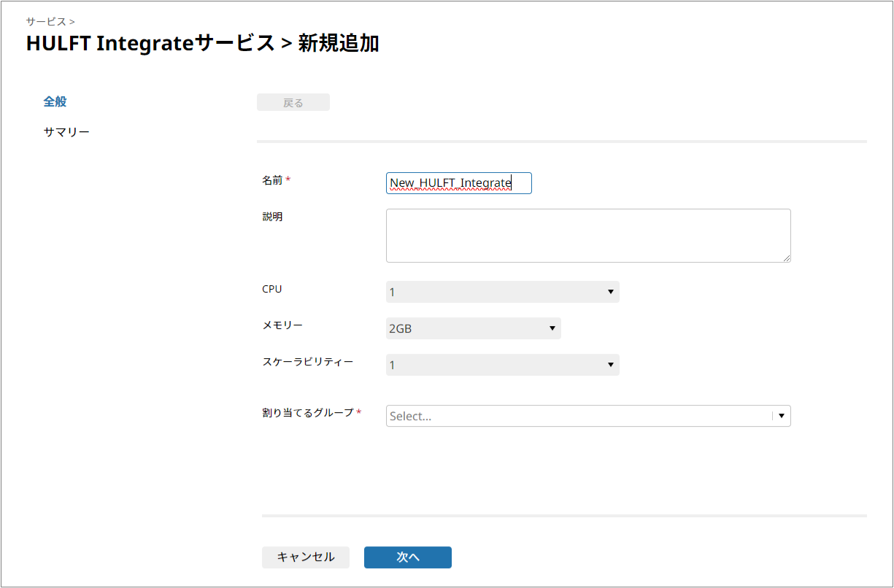Click the 名前 field label
This screenshot has width=894, height=588.
pos(272,180)
